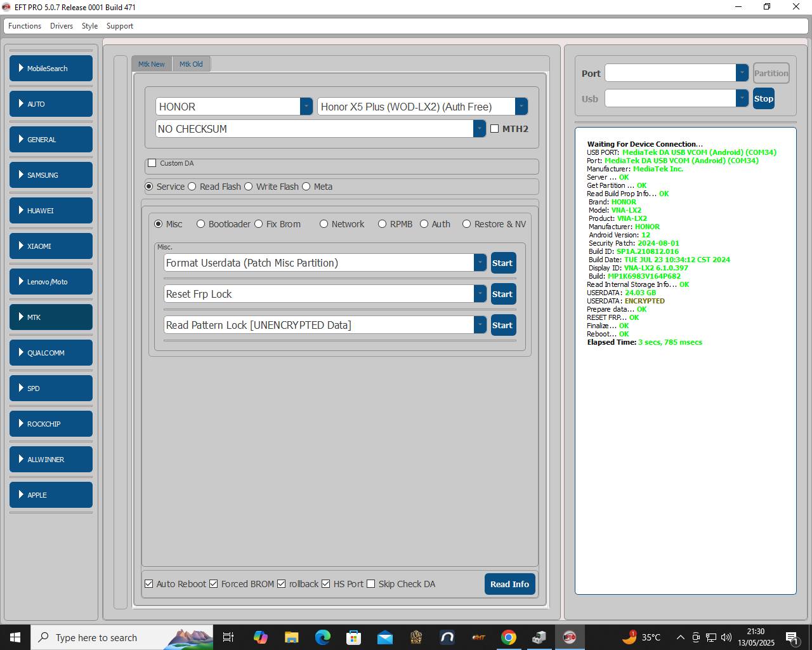Open the Drivers menu

[62, 26]
